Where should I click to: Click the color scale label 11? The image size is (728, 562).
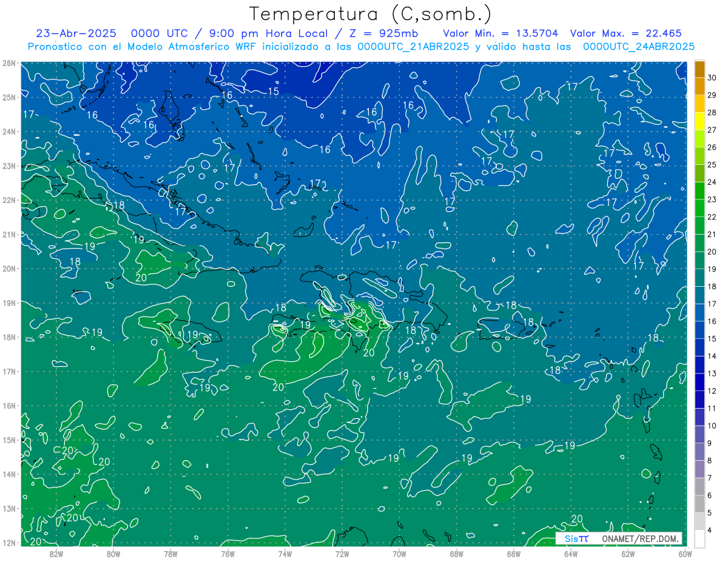[x=712, y=408]
